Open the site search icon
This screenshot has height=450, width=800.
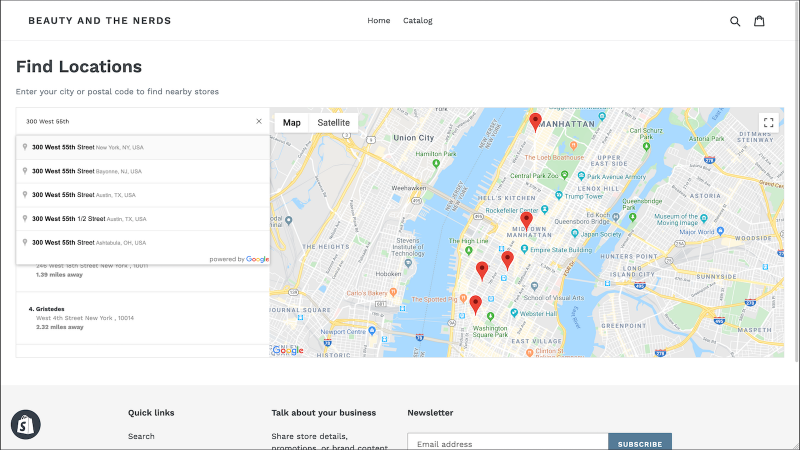tap(735, 21)
